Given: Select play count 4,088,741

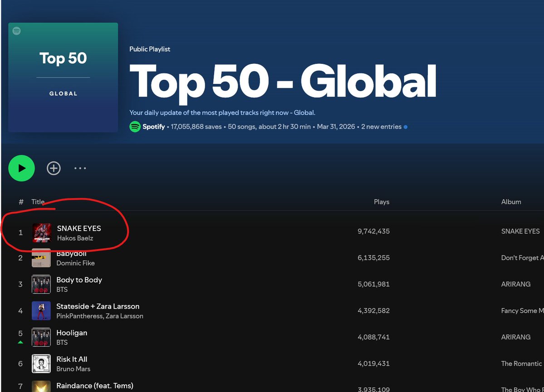Looking at the screenshot, I should tap(374, 337).
